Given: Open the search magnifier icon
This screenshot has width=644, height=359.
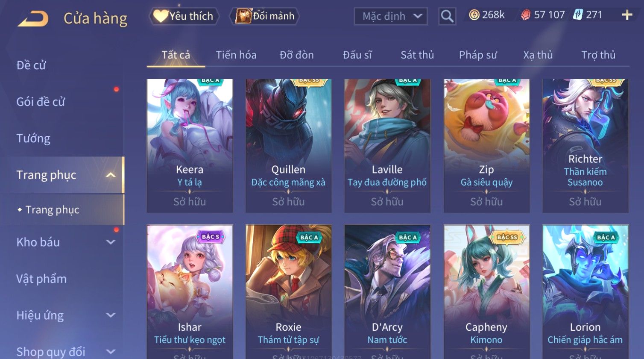Looking at the screenshot, I should 447,16.
